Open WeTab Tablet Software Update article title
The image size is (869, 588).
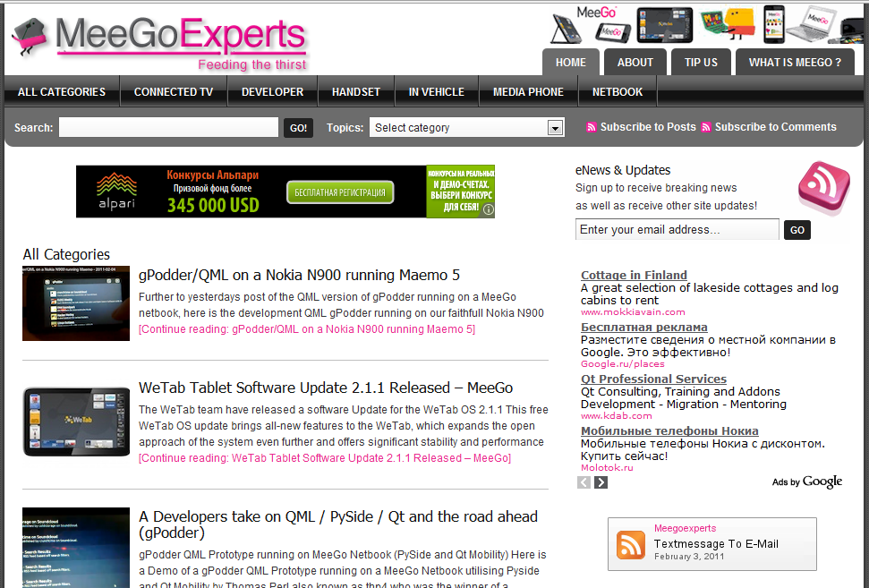326,388
